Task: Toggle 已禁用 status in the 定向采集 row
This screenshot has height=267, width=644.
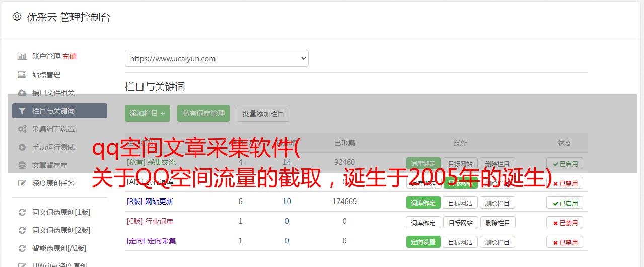Action: pyautogui.click(x=565, y=242)
